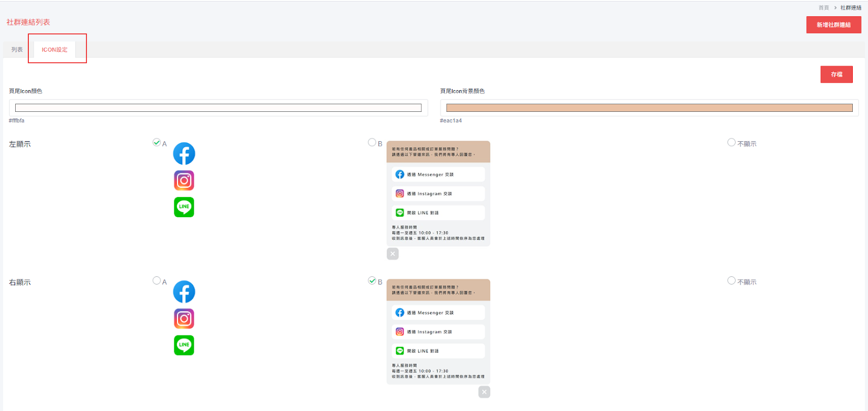
Task: Click the Messenger icon in the 左顯示 option B card
Action: pos(400,174)
